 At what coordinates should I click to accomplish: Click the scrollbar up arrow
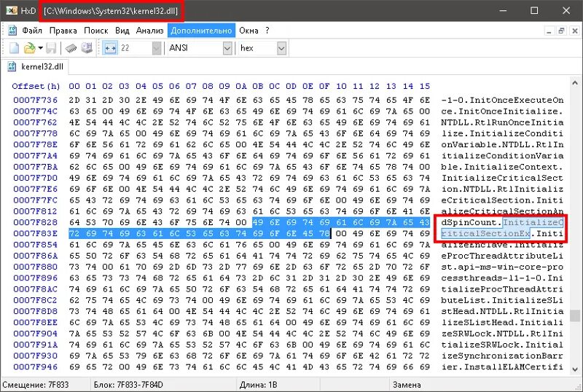tap(575, 82)
